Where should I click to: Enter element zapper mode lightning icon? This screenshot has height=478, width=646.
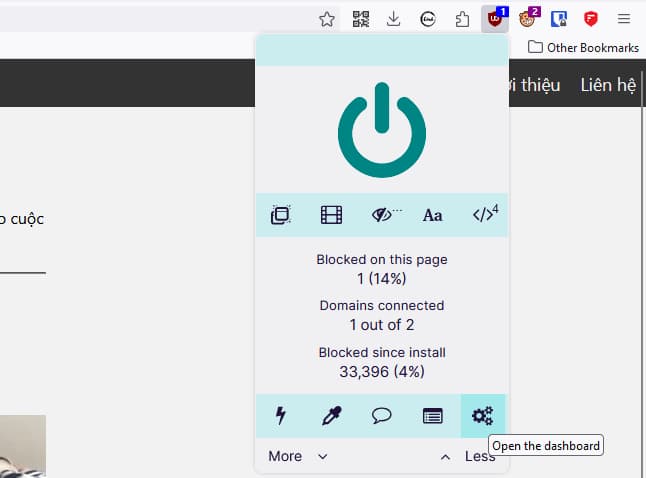point(281,415)
